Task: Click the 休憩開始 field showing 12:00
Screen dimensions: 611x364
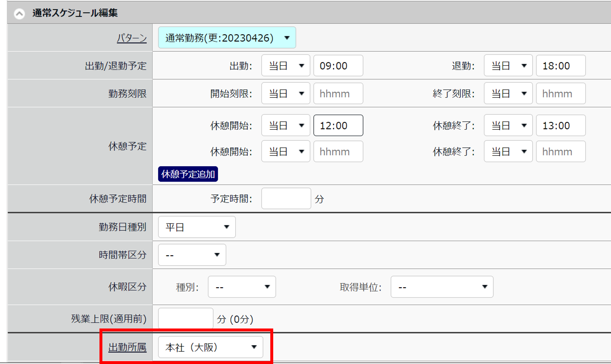Action: point(338,126)
